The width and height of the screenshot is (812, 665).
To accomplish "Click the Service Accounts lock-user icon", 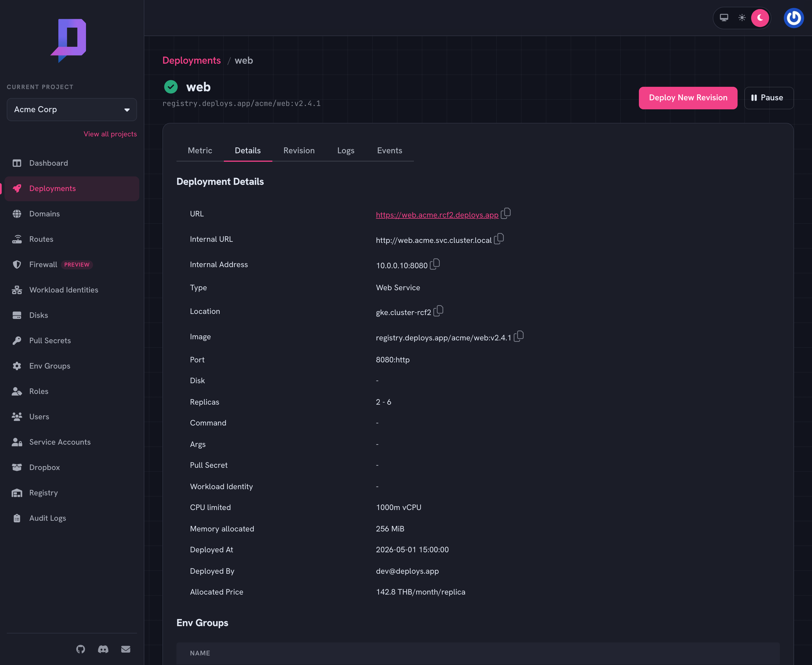I will (x=17, y=442).
